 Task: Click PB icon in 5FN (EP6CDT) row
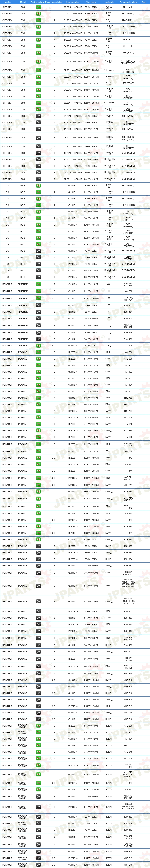(38, 90)
